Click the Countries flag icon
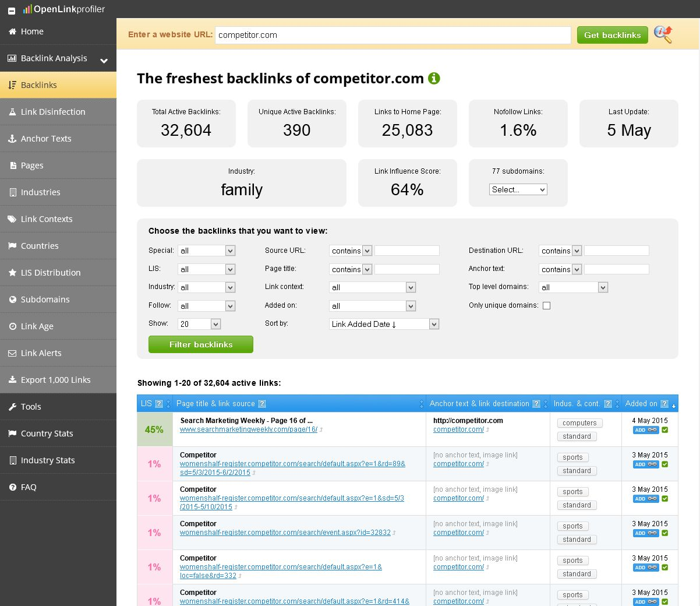Screen dimensions: 700x606 [12, 246]
